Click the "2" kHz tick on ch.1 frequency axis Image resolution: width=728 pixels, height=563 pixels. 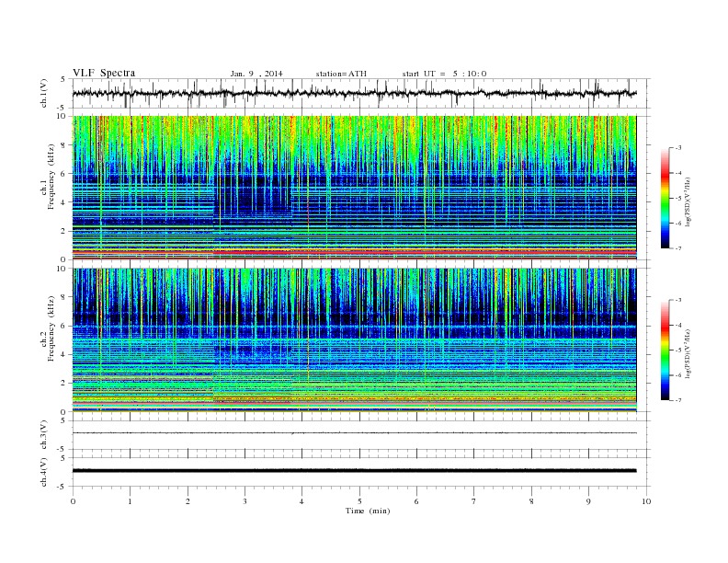click(63, 231)
